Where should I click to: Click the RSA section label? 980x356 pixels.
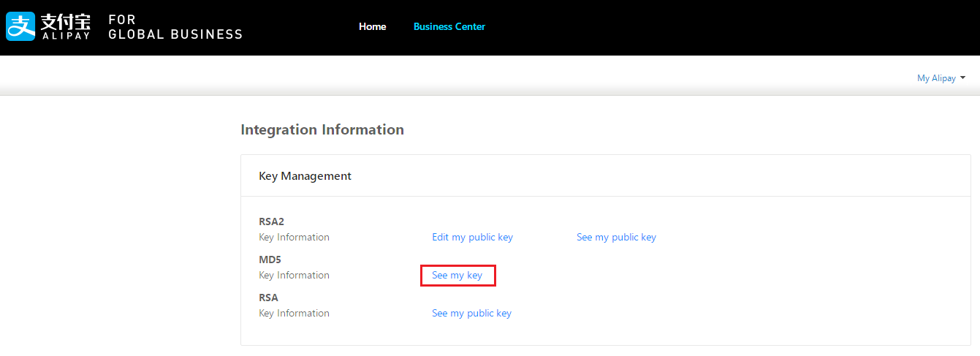pyautogui.click(x=268, y=298)
